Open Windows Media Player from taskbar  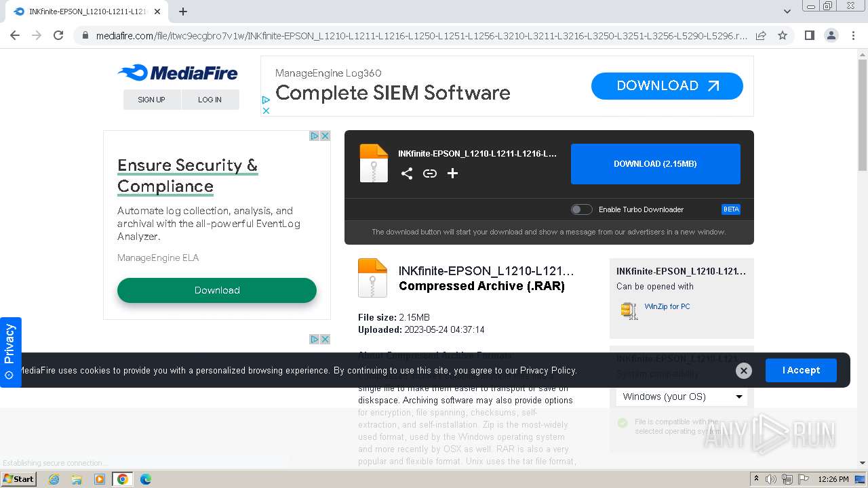tap(100, 479)
